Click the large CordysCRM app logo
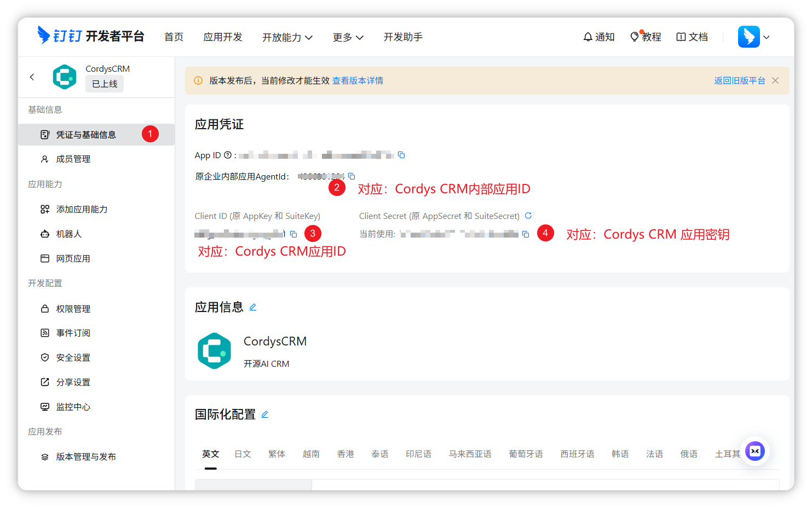 214,351
